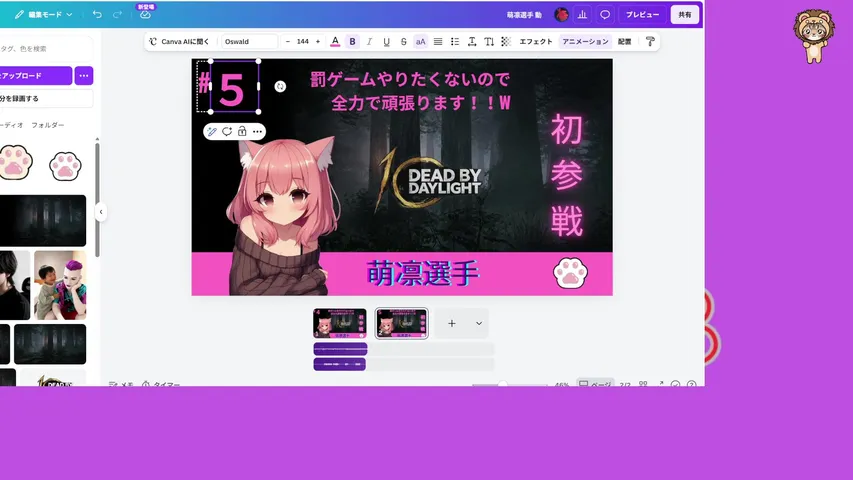Screen dimensions: 853x480
Task: Select the child and purple-haired person photo
Action: tap(60, 285)
